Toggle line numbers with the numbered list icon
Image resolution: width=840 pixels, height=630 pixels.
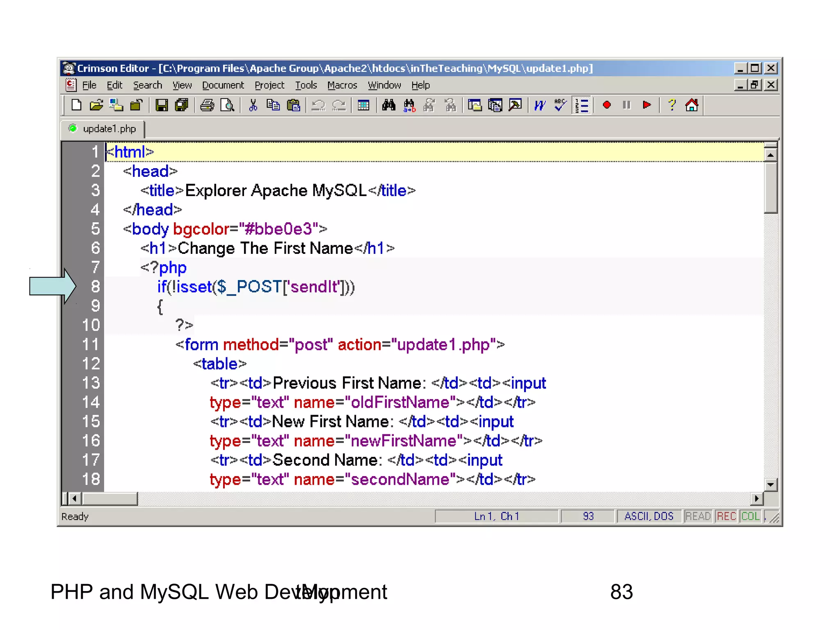click(x=582, y=105)
